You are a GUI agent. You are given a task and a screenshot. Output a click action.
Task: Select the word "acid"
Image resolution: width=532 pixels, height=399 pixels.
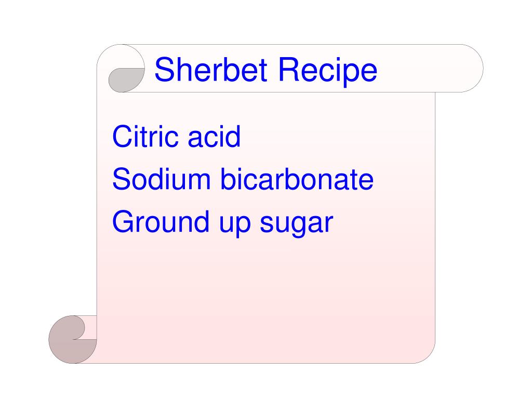point(214,137)
